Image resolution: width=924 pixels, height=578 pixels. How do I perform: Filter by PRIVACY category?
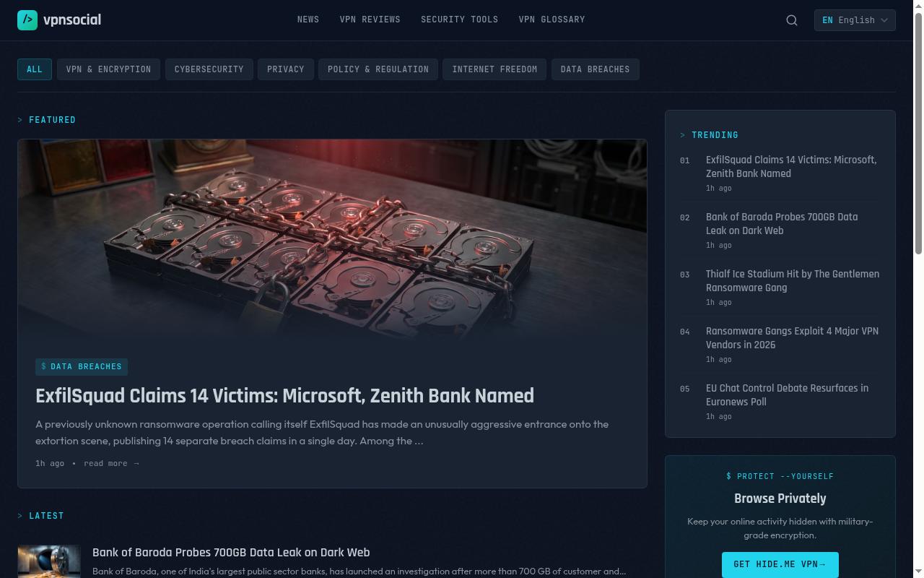pos(286,69)
